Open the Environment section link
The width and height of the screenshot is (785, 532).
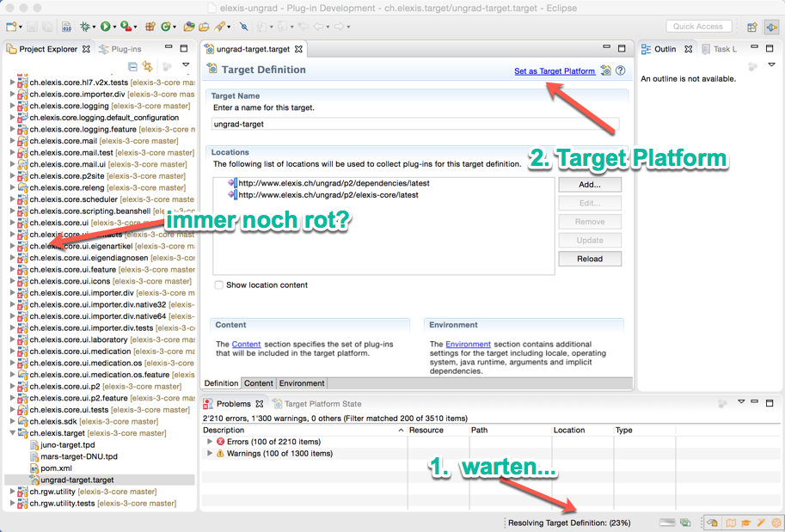[x=468, y=345]
